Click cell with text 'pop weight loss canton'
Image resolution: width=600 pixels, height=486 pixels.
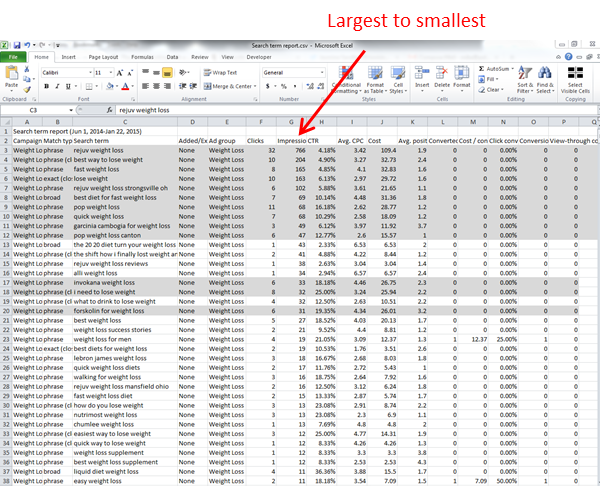(x=125, y=235)
